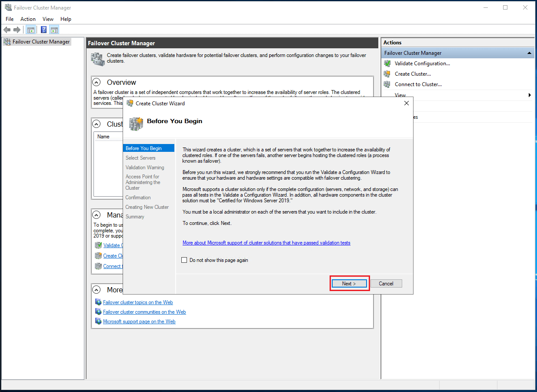Click 'Creating New Cluster' wizard step text

147,207
